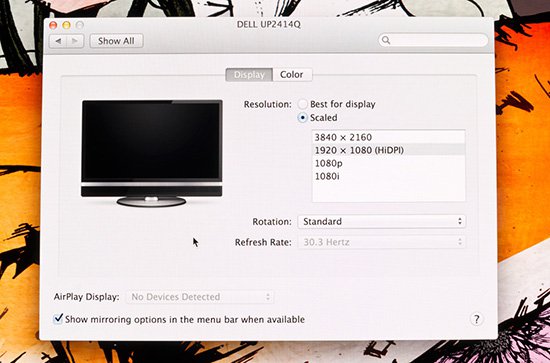
Task: Choose 3840 × 2160 resolution
Action: [389, 137]
